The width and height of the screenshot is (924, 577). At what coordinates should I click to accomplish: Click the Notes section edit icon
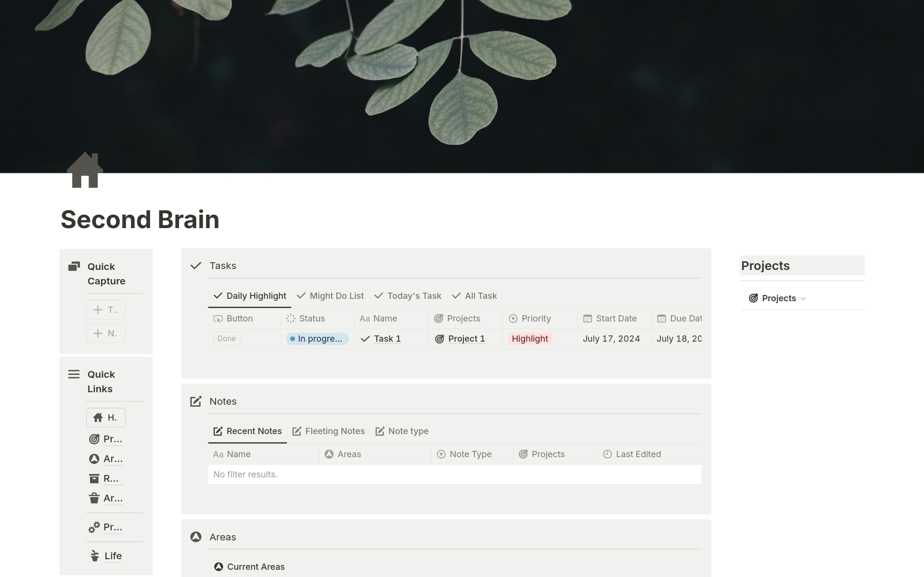(195, 401)
